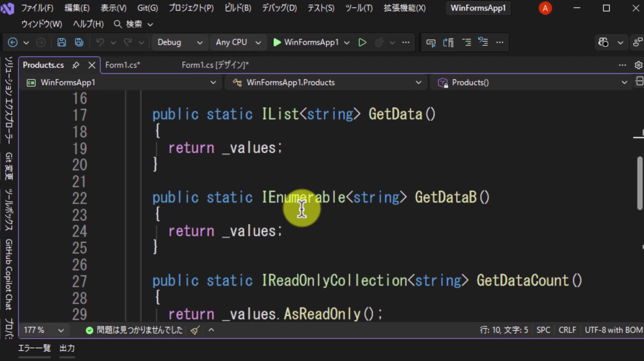Open the Products() member dropdown
Image resolution: width=644 pixels, height=361 pixels.
tap(532, 83)
